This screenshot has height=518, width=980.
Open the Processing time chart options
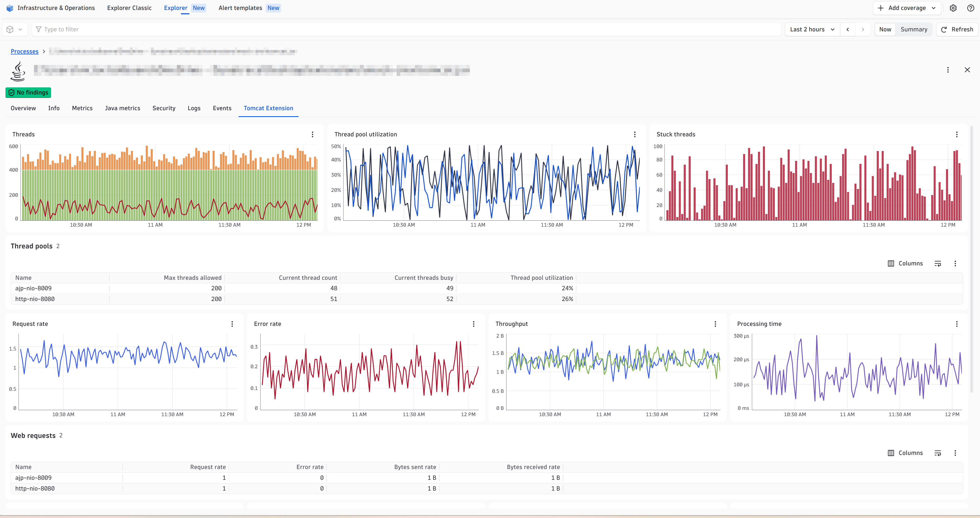pyautogui.click(x=956, y=324)
